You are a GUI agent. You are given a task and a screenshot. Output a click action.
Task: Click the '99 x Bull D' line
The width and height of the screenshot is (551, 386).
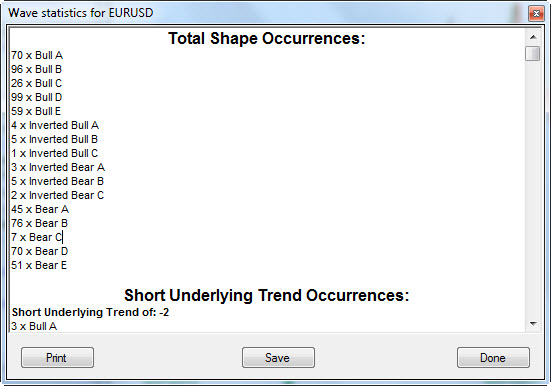(36, 97)
